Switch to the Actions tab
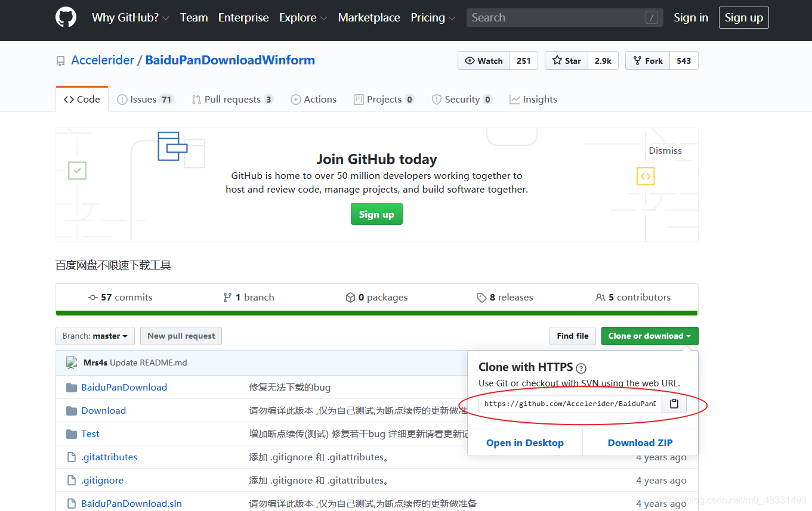The width and height of the screenshot is (812, 511). coord(313,100)
